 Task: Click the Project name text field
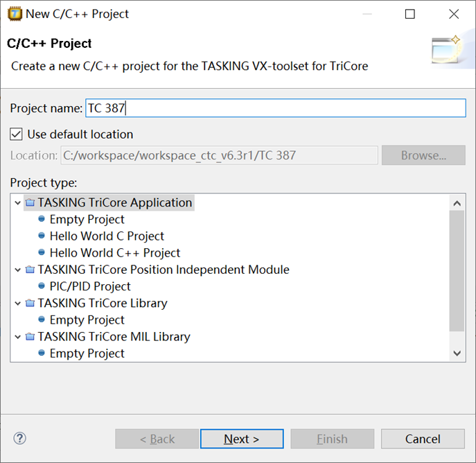(275, 108)
